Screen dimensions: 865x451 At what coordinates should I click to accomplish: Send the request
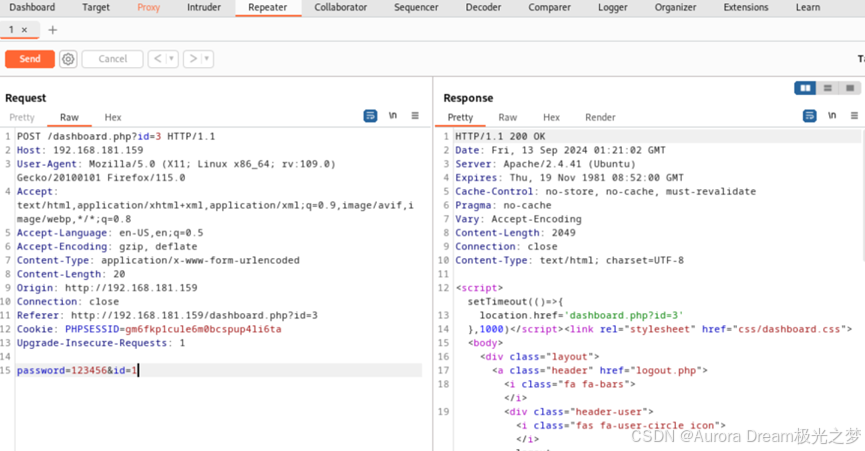(30, 58)
